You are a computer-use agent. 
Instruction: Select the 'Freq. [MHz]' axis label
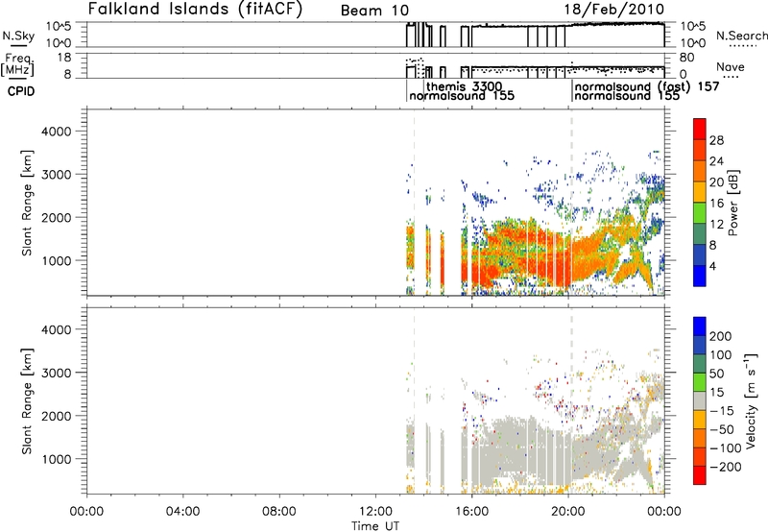coord(17,64)
